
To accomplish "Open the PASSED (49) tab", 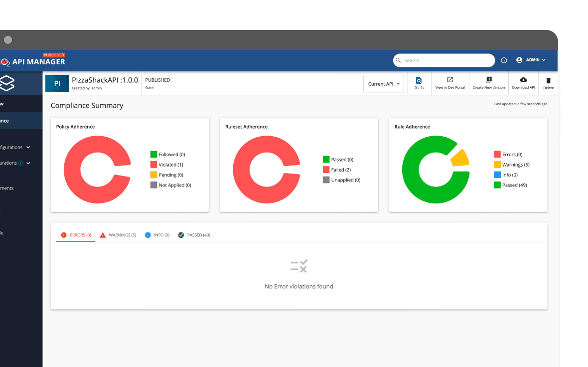I will [194, 235].
